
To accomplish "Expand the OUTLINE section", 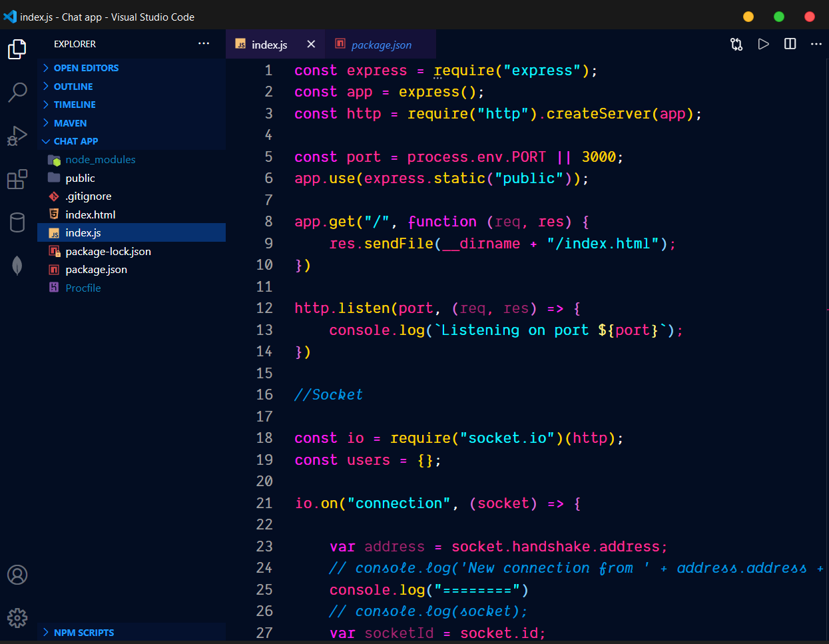I will (x=131, y=87).
